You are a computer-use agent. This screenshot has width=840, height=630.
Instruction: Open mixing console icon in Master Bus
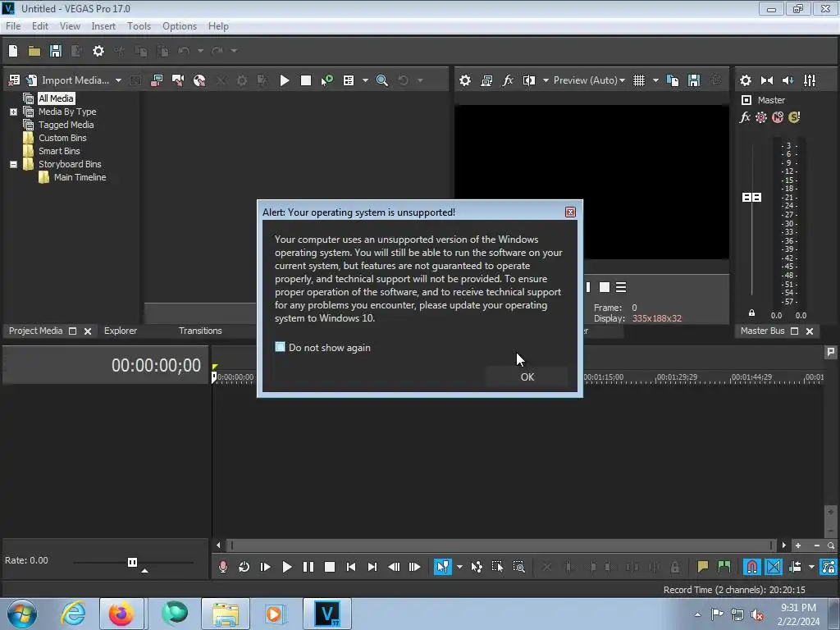click(810, 80)
